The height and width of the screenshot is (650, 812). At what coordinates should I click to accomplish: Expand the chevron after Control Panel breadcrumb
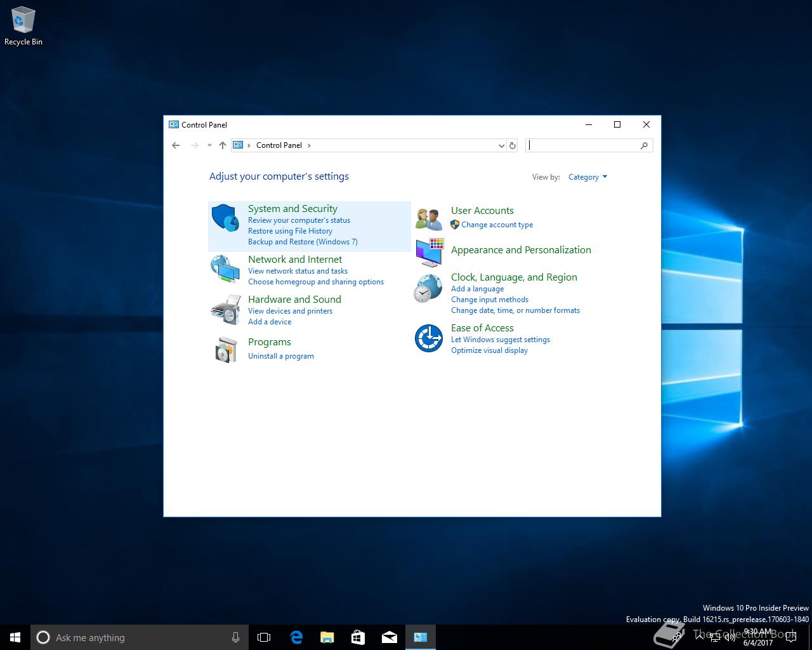pos(309,145)
